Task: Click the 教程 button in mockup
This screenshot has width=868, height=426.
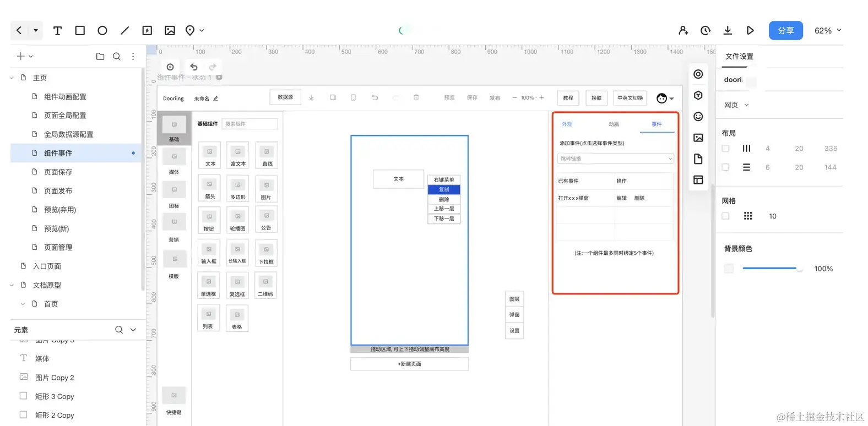Action: pyautogui.click(x=568, y=98)
